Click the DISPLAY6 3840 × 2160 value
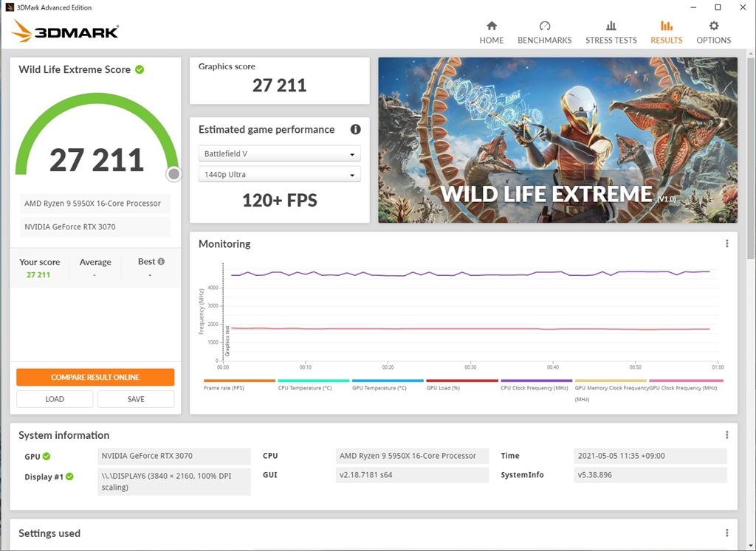 (174, 482)
